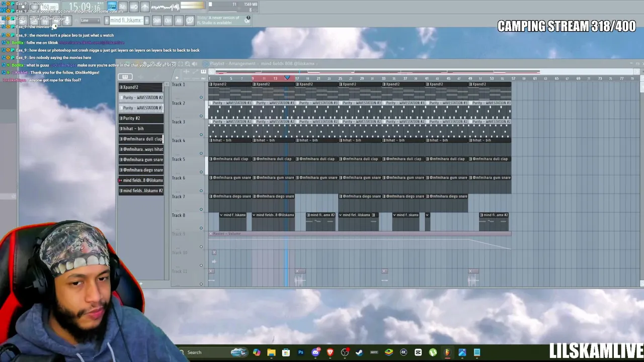This screenshot has height=362, width=644.
Task: Click the arrow left of pattern name
Action: click(x=106, y=20)
